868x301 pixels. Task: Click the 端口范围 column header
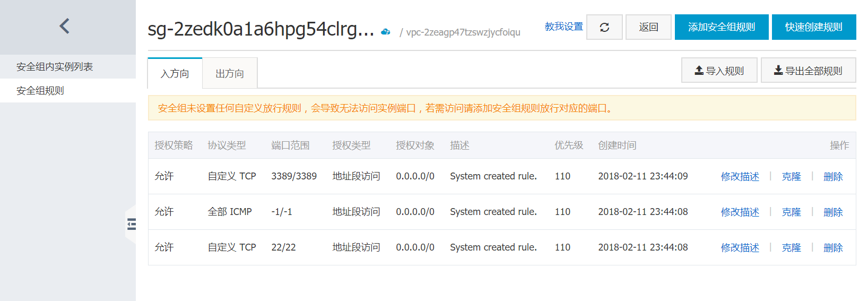(290, 145)
